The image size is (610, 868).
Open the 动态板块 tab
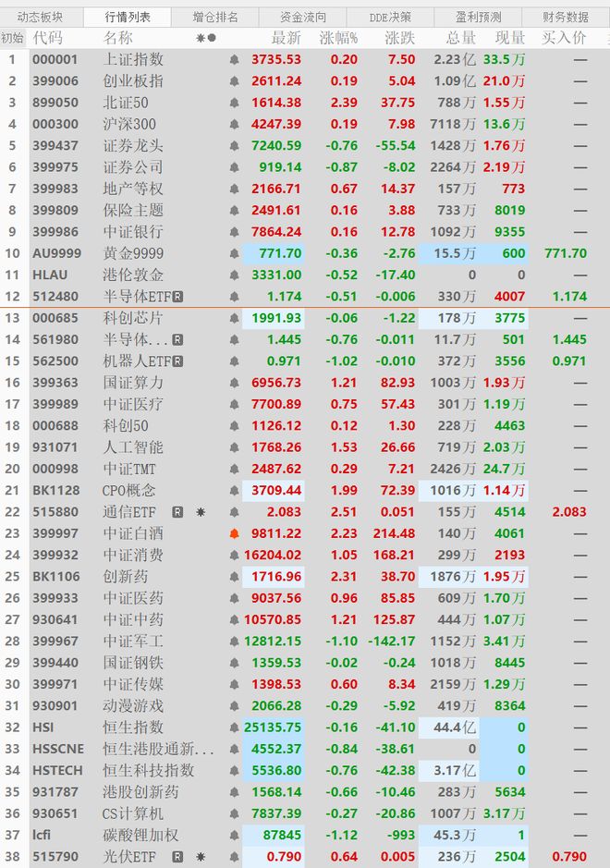point(40,17)
